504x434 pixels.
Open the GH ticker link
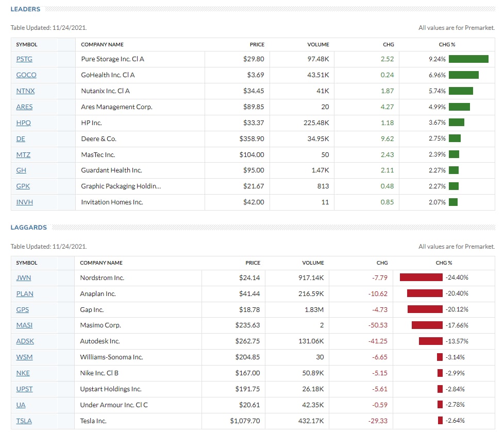tap(21, 170)
